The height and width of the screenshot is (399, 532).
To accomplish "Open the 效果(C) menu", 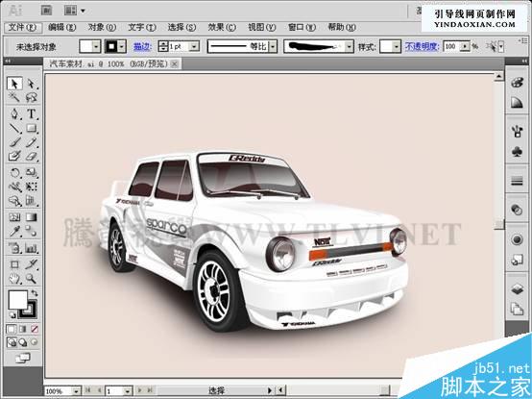I will (222, 27).
